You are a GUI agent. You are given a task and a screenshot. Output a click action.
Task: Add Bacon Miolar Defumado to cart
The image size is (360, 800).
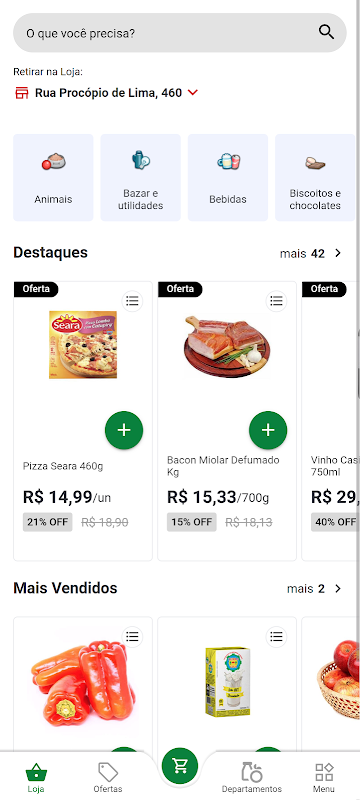268,430
